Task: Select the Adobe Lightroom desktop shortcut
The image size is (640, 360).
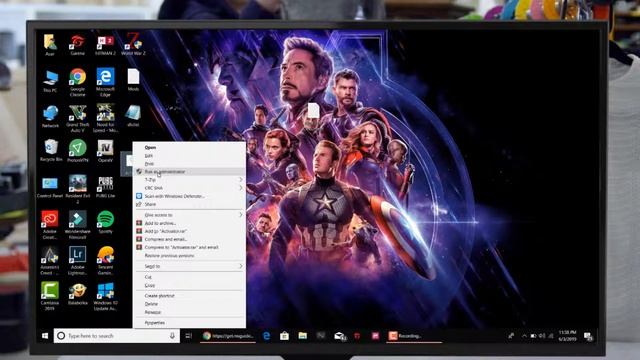Action: [77, 261]
